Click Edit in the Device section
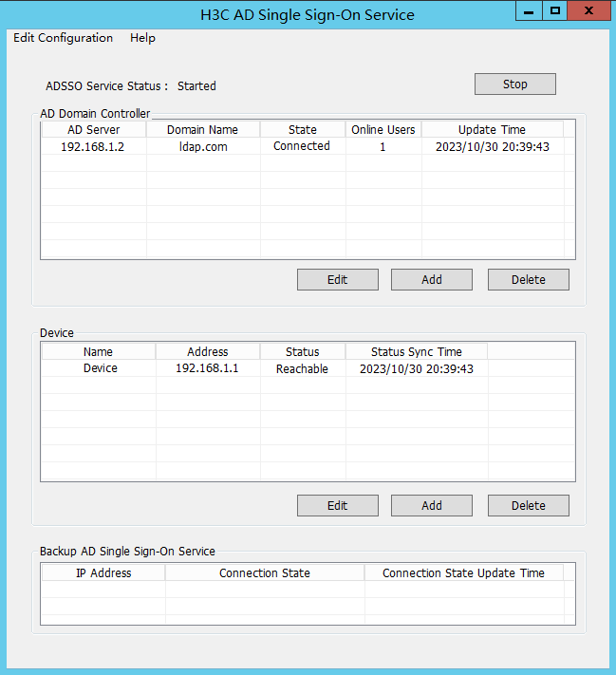The height and width of the screenshot is (675, 616). tap(338, 505)
